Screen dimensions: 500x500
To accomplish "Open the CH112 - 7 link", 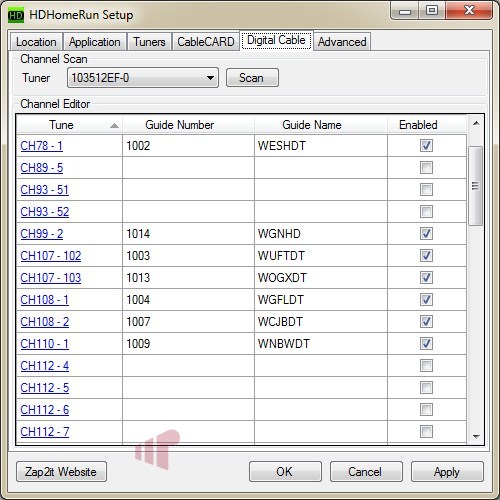I will click(x=45, y=432).
